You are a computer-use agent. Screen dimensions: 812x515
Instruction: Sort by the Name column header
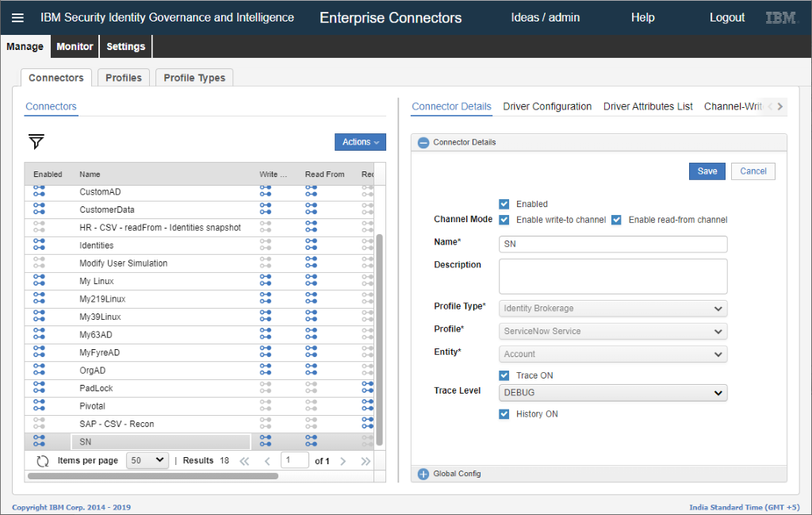pyautogui.click(x=90, y=175)
